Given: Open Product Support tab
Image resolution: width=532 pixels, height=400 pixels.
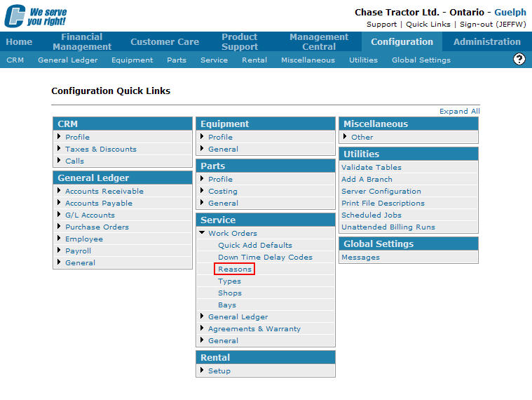Looking at the screenshot, I should tap(240, 42).
